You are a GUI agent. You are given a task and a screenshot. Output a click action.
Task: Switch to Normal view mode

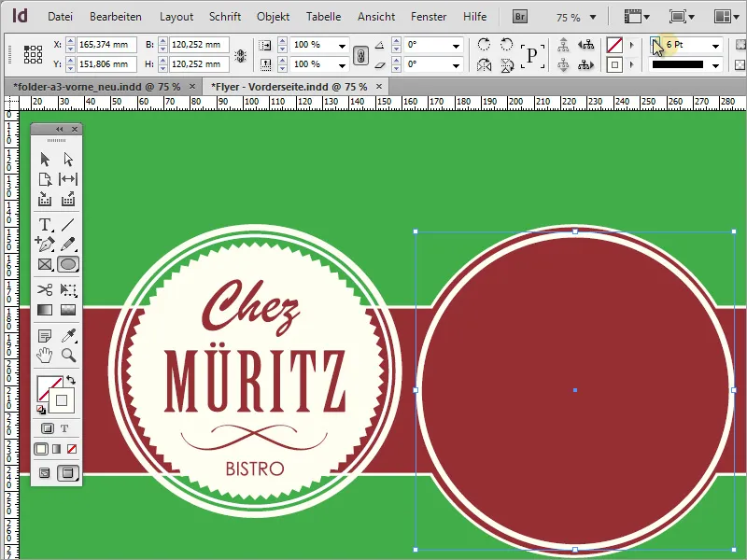click(x=44, y=473)
